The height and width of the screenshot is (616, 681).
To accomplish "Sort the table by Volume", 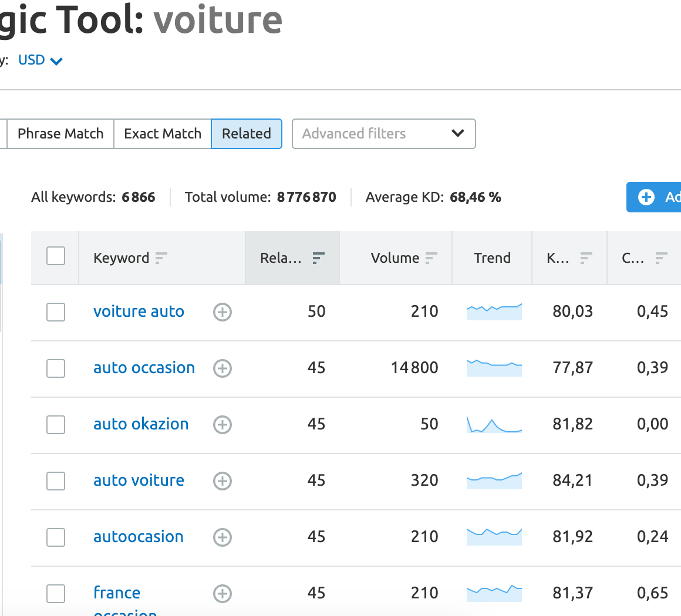I will point(431,258).
